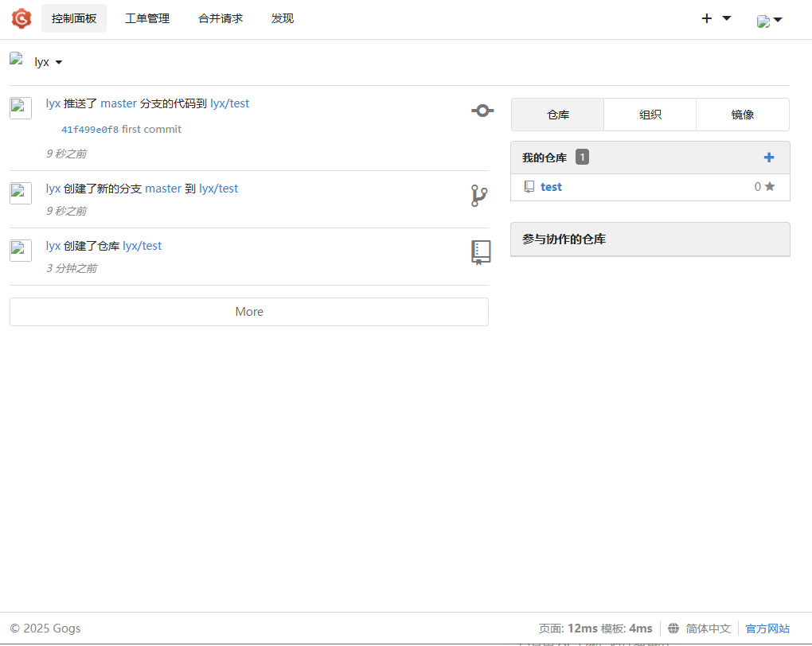Click the star icon next to test
The image size is (812, 646).
coord(770,186)
